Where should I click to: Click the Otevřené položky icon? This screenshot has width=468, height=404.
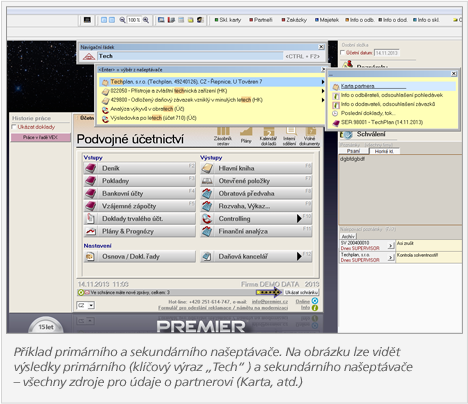click(x=207, y=181)
